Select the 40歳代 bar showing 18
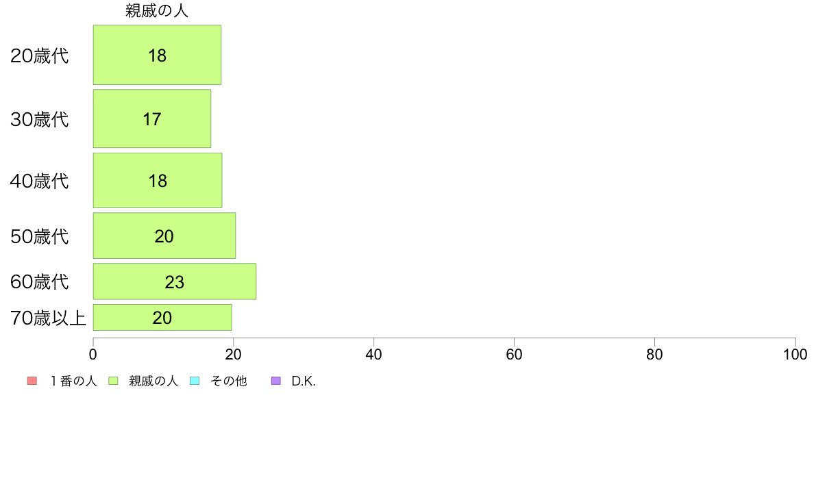Screen dimensions: 814x504 coord(158,181)
